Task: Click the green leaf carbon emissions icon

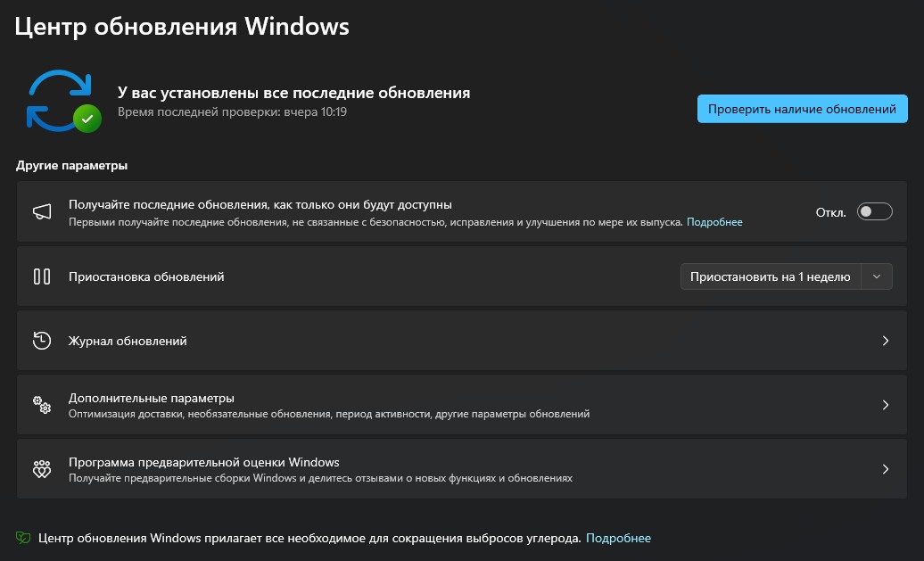Action: click(23, 538)
